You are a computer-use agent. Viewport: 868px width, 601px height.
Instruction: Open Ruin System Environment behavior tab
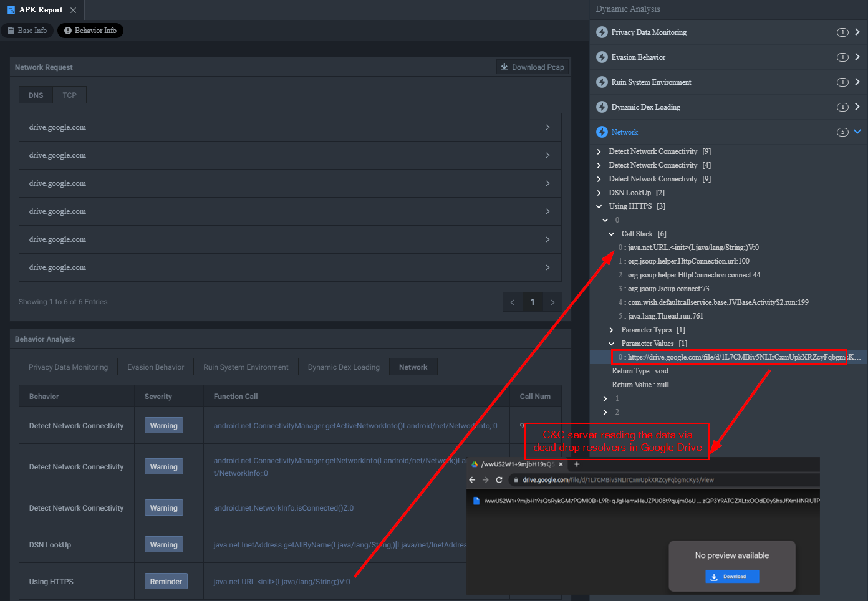coord(246,367)
